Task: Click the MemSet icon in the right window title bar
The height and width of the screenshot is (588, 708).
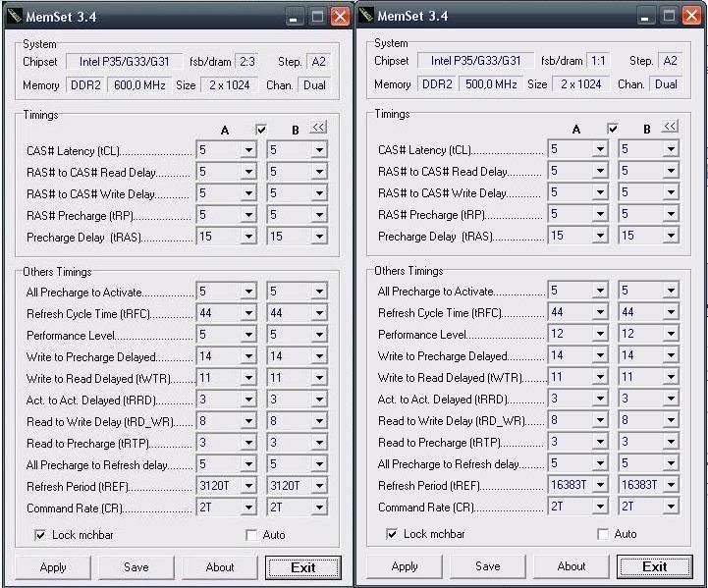Action: [x=367, y=16]
